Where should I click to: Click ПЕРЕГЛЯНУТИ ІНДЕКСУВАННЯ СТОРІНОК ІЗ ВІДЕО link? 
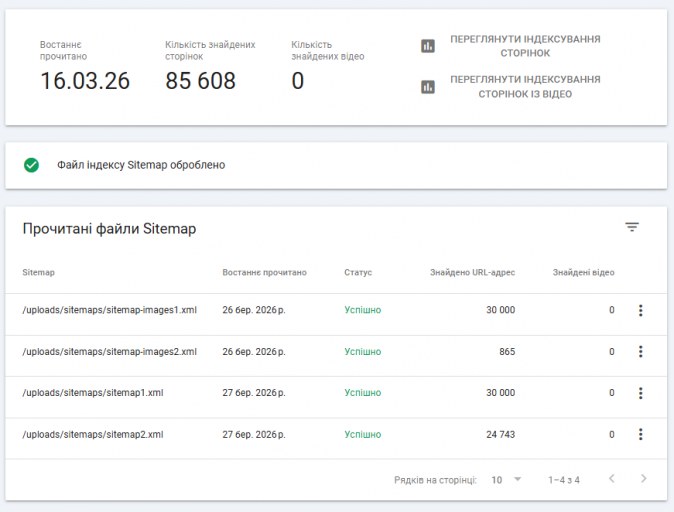pyautogui.click(x=525, y=87)
